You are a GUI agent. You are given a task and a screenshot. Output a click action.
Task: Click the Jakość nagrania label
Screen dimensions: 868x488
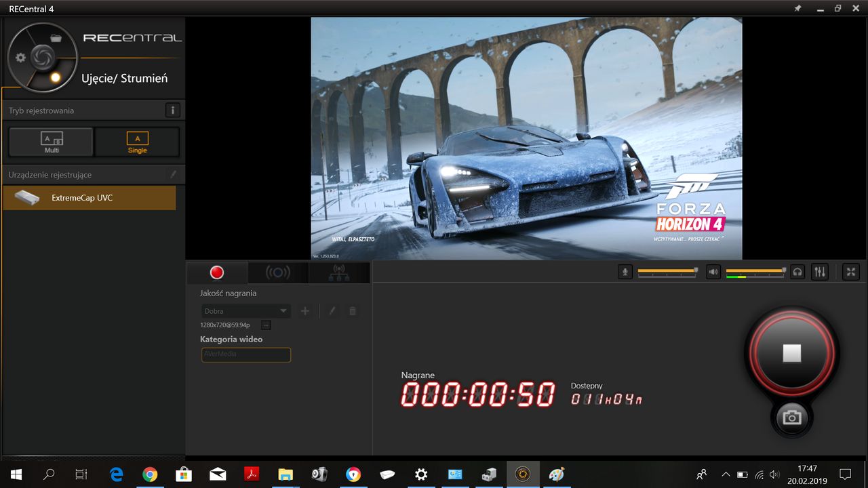pyautogui.click(x=229, y=293)
